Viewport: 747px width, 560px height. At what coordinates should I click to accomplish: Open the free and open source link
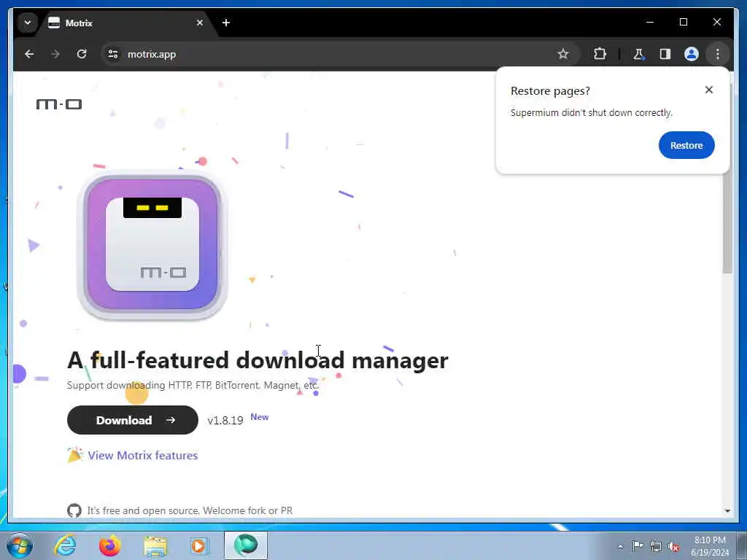190,510
